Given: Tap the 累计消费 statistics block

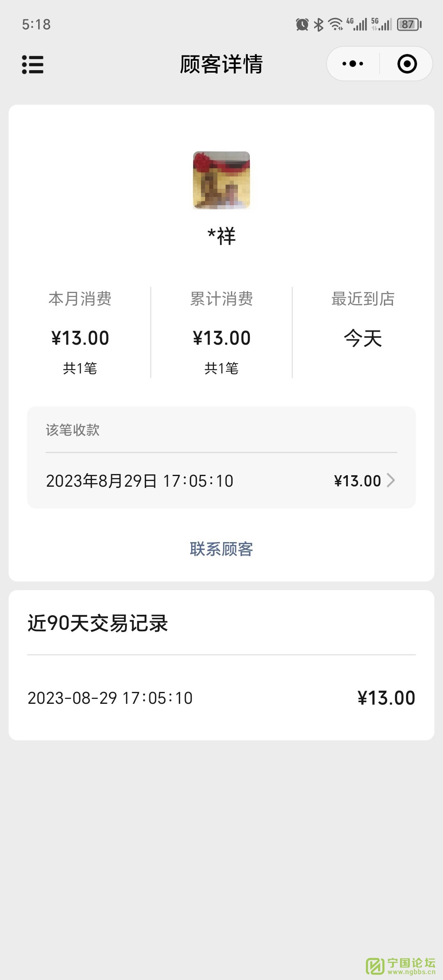Looking at the screenshot, I should [221, 332].
